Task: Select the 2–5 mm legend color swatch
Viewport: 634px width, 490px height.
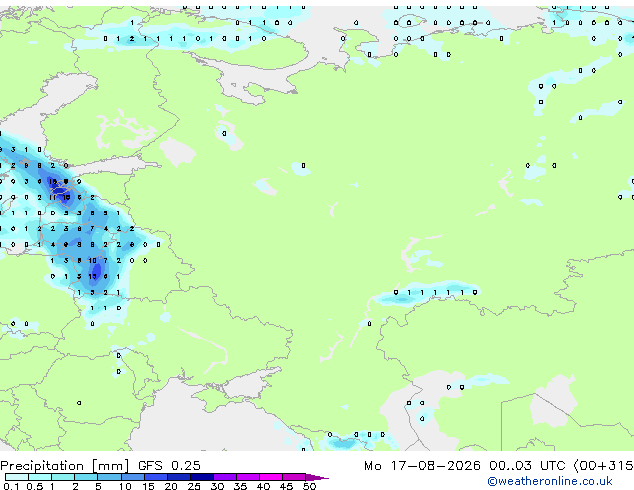Action: tap(86, 477)
